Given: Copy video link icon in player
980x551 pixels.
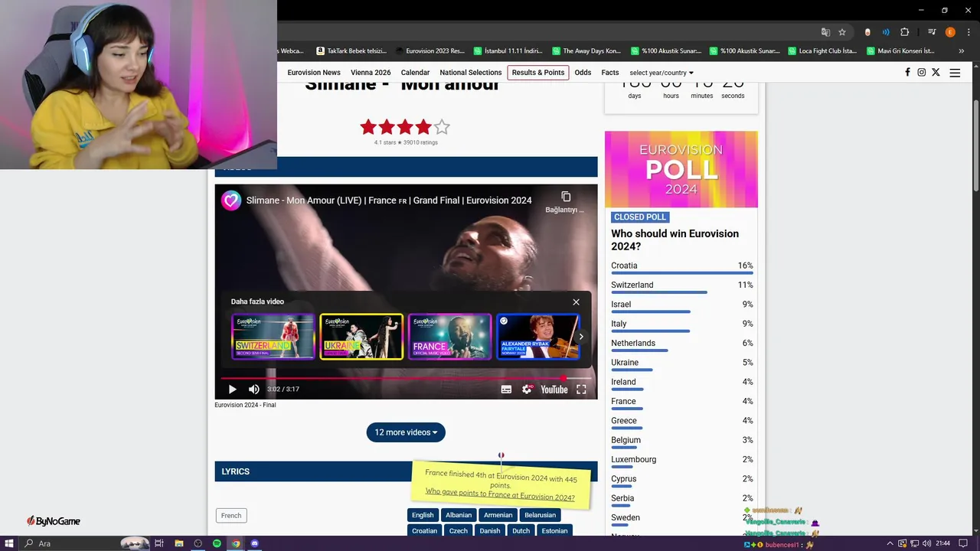Looking at the screenshot, I should [x=566, y=197].
